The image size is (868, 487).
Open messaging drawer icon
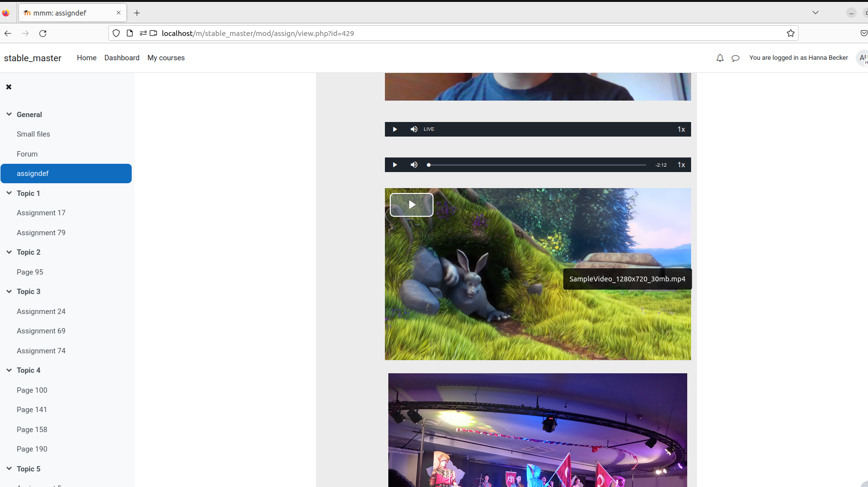click(x=735, y=58)
